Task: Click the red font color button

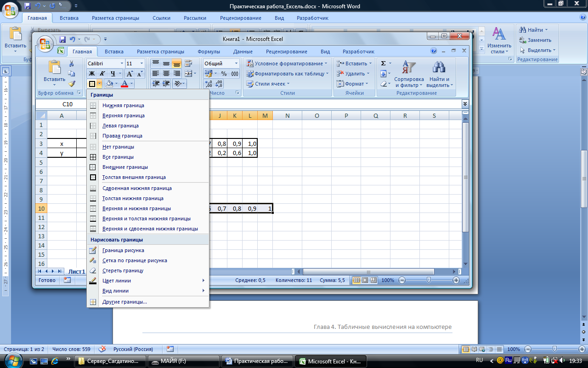Action: click(124, 84)
